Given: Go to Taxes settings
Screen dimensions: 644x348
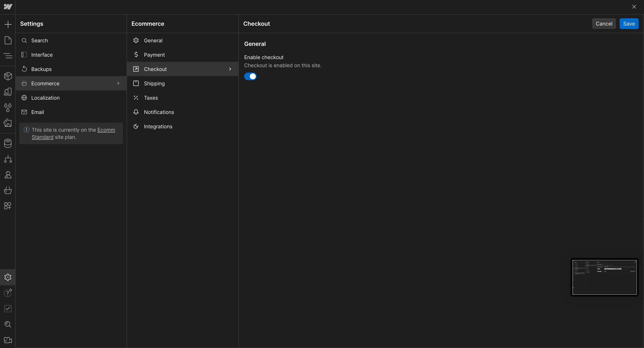Looking at the screenshot, I should click(x=151, y=98).
